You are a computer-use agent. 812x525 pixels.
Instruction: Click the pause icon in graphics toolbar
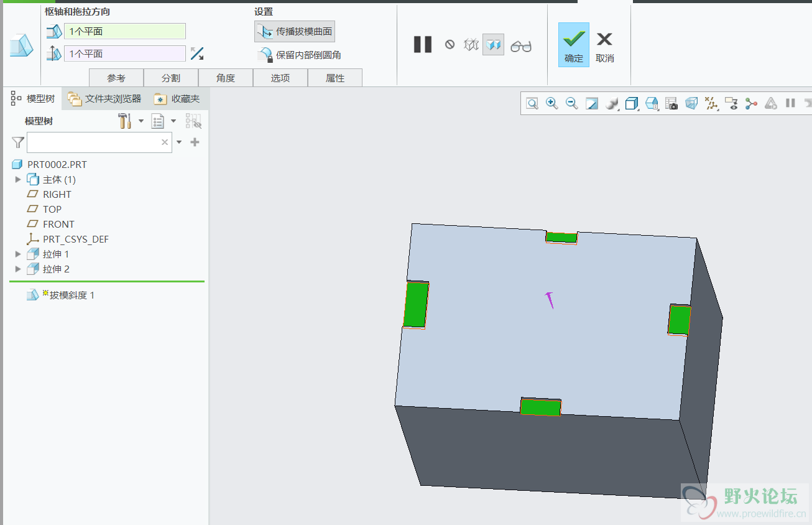(790, 103)
